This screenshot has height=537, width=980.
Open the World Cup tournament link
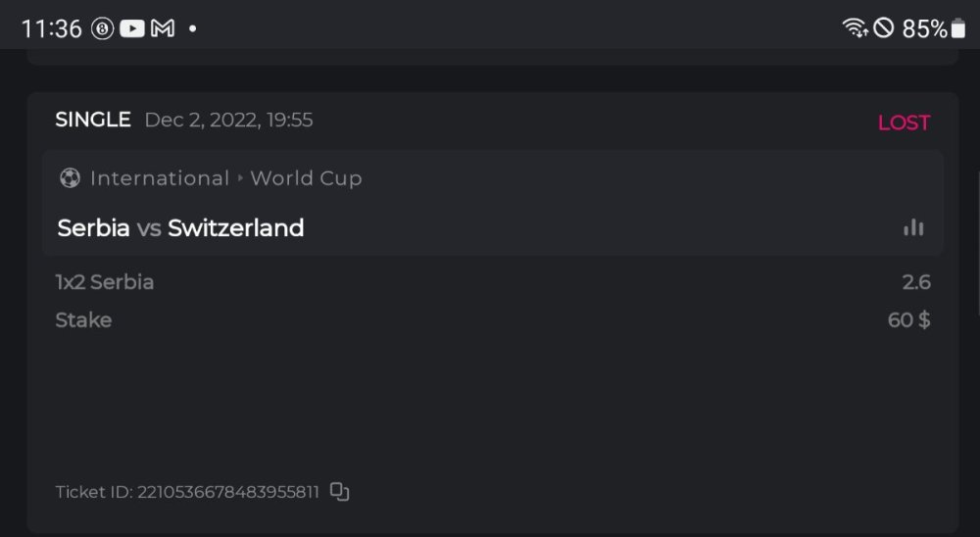306,178
